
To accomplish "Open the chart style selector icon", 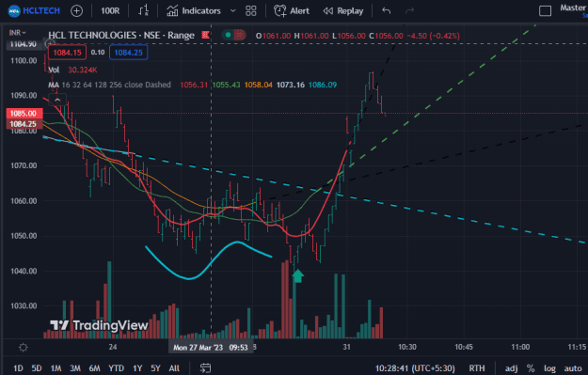I will coord(144,10).
